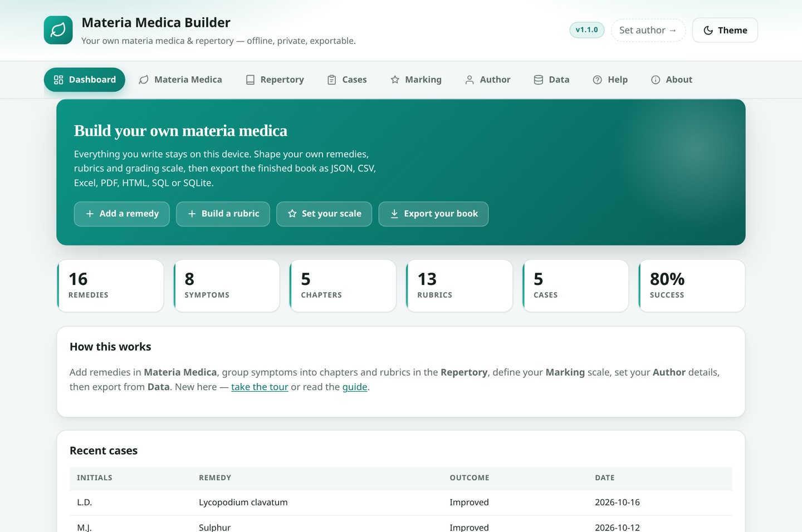Click the star icon on Set your scale
The height and width of the screenshot is (532, 802).
tap(292, 214)
